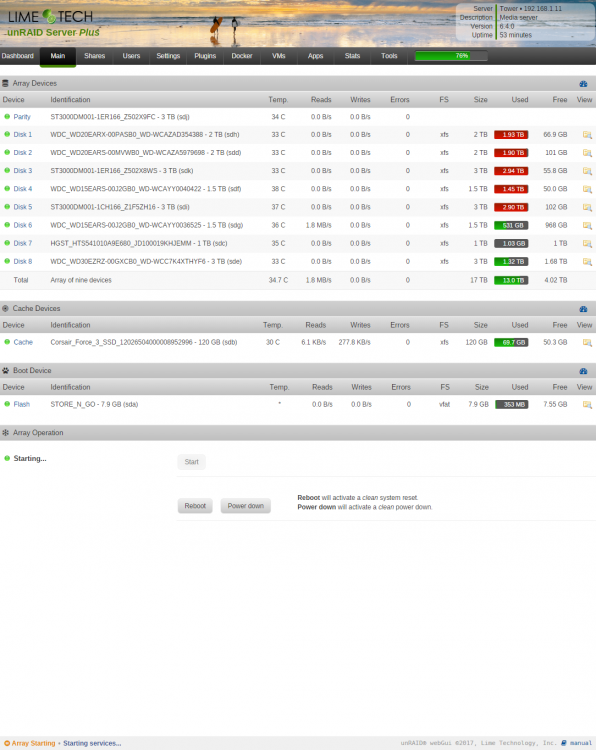The width and height of the screenshot is (596, 750).
Task: Browse Disk 8 contents via view icon
Action: point(587,262)
